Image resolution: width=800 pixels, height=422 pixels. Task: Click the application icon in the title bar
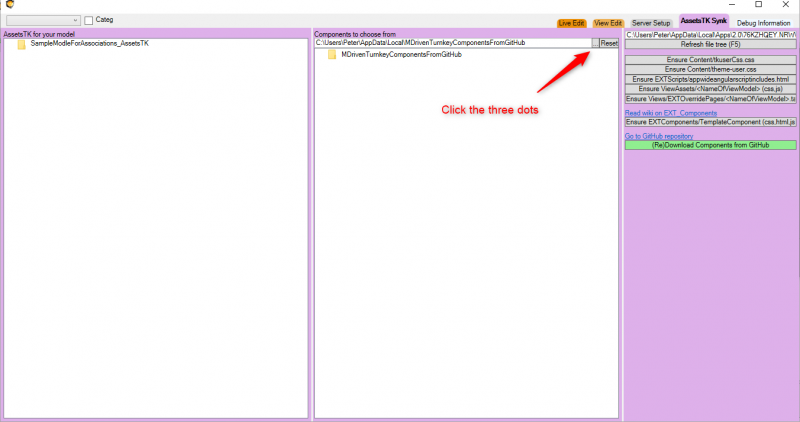pyautogui.click(x=10, y=4)
